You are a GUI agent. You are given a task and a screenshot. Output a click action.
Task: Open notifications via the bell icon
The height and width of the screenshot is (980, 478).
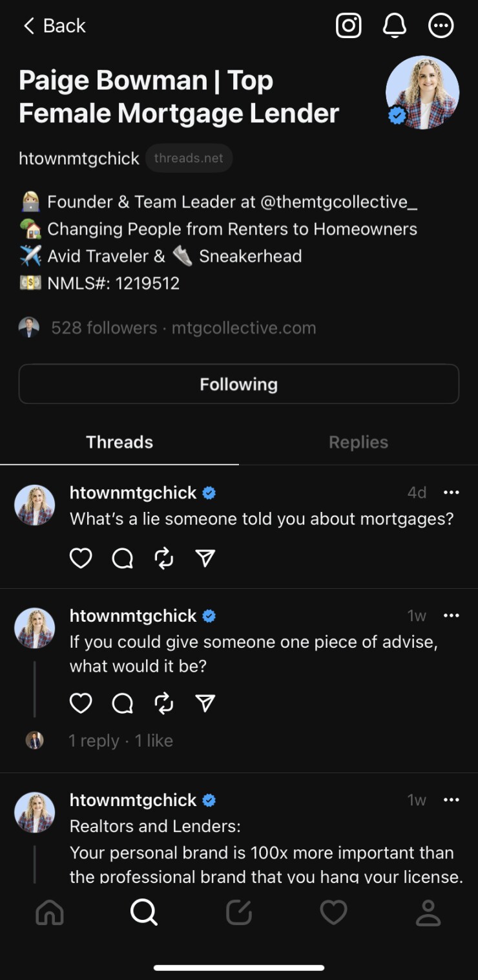click(x=395, y=26)
